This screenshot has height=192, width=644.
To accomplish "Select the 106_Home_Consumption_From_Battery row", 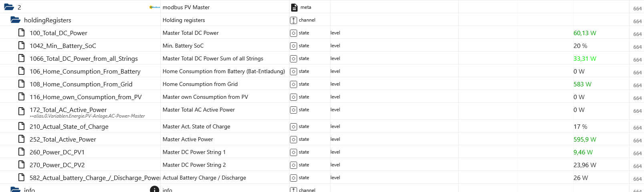I will [x=85, y=71].
